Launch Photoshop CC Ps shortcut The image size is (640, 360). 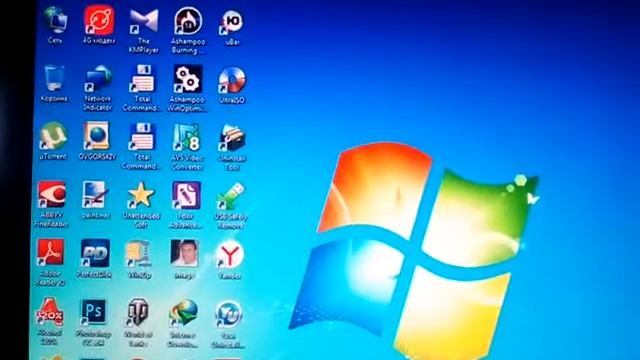coord(93,313)
